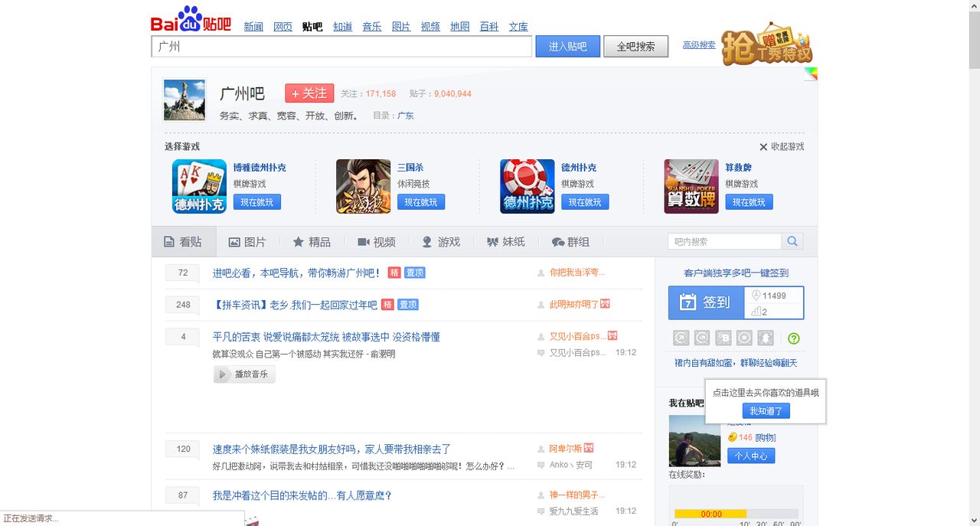Follow the forum with the red 关注 button

point(309,93)
